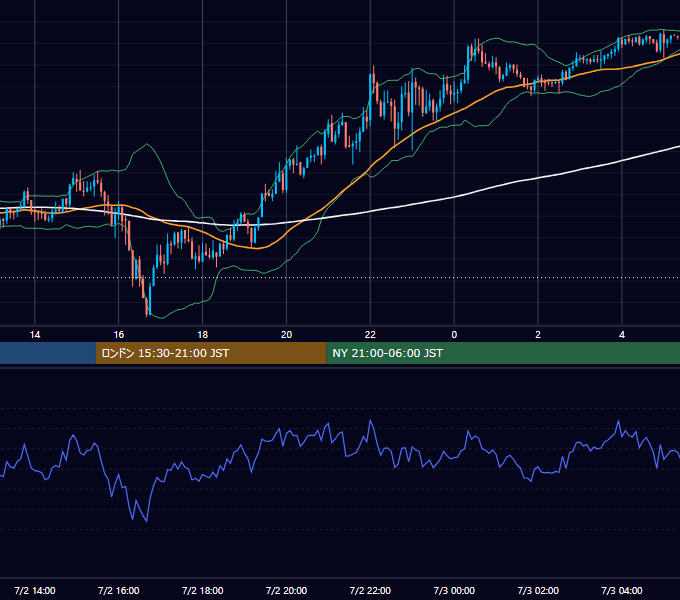
Task: Click the 2 hour label on price chart axis
Action: (x=538, y=335)
